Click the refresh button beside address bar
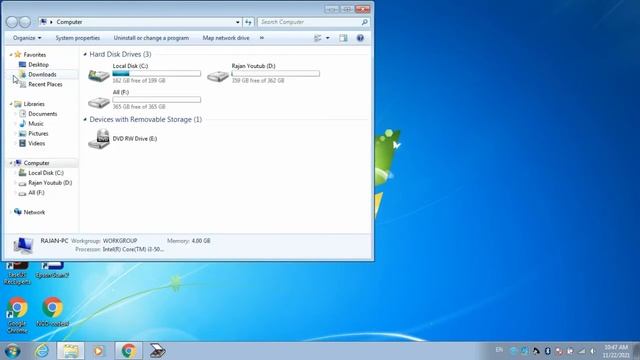Image resolution: width=640 pixels, height=360 pixels. (248, 22)
